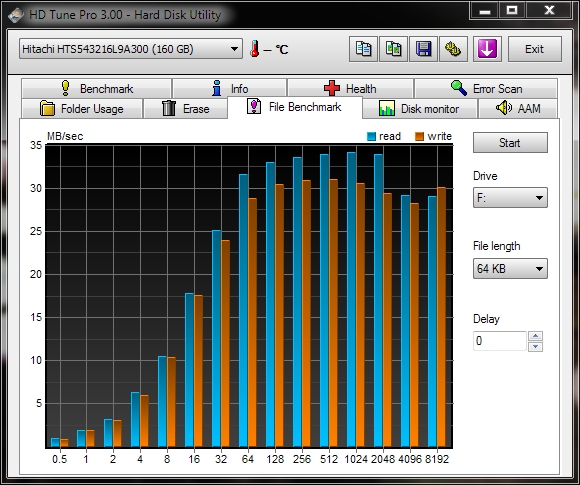This screenshot has height=485, width=580.
Task: Click the blue read legend square
Action: coord(371,137)
